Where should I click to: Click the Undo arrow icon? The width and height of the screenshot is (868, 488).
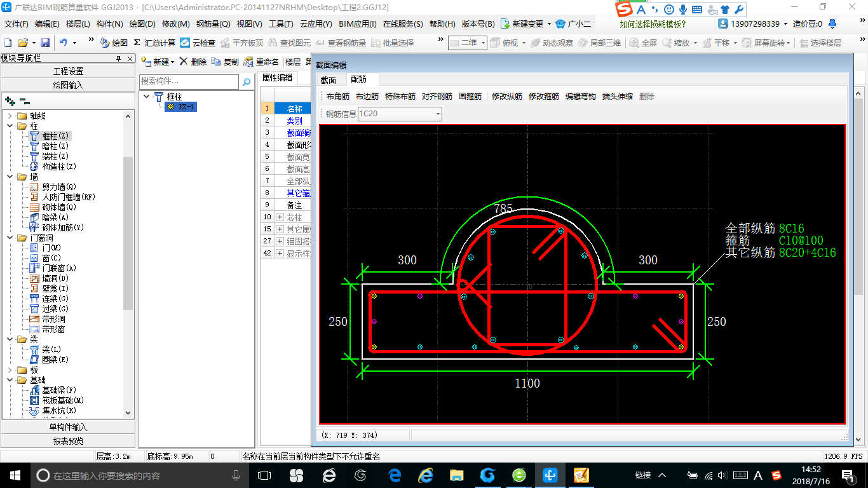pyautogui.click(x=64, y=43)
